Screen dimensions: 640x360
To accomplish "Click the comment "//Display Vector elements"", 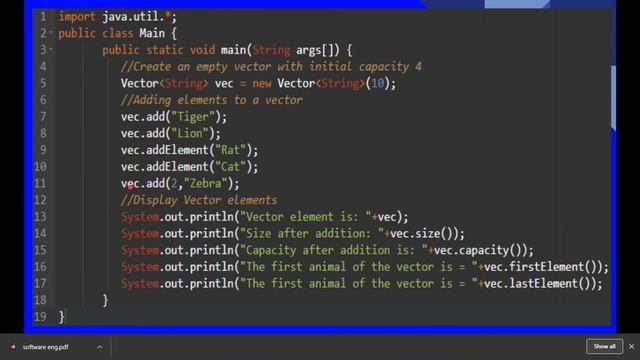I will [x=199, y=200].
